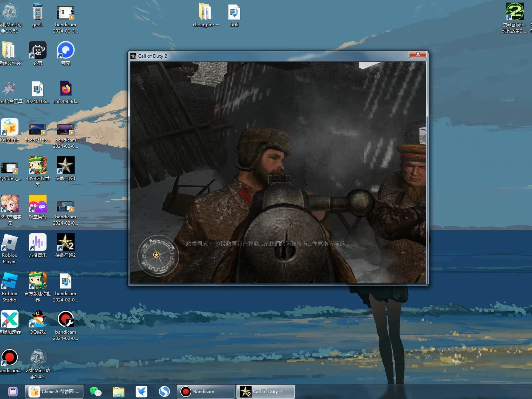Launch 4399迷你世界 game shortcut
Screen dimensions: 532x399
[38, 171]
